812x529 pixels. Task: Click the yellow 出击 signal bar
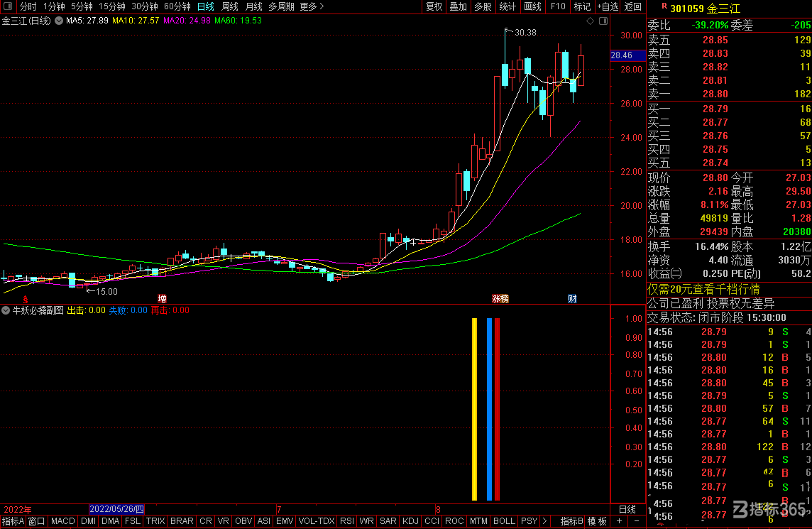(x=474, y=409)
